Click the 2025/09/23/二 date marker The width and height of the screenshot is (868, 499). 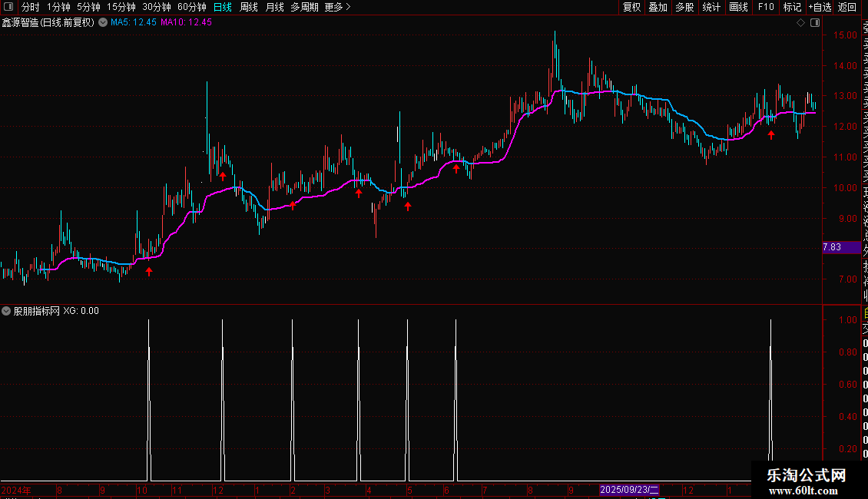tap(629, 490)
